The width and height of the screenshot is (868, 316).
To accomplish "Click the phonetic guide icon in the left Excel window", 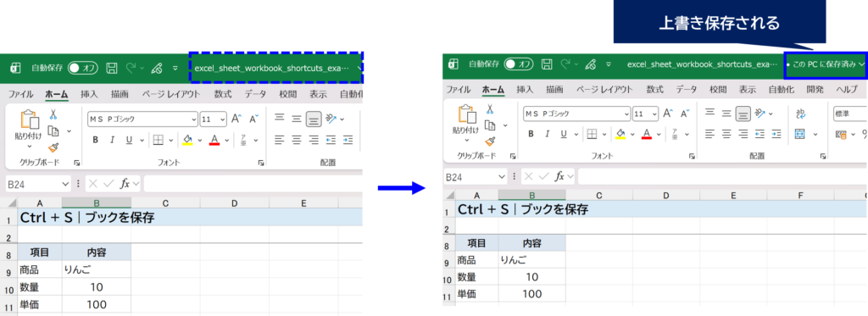I will [x=243, y=140].
